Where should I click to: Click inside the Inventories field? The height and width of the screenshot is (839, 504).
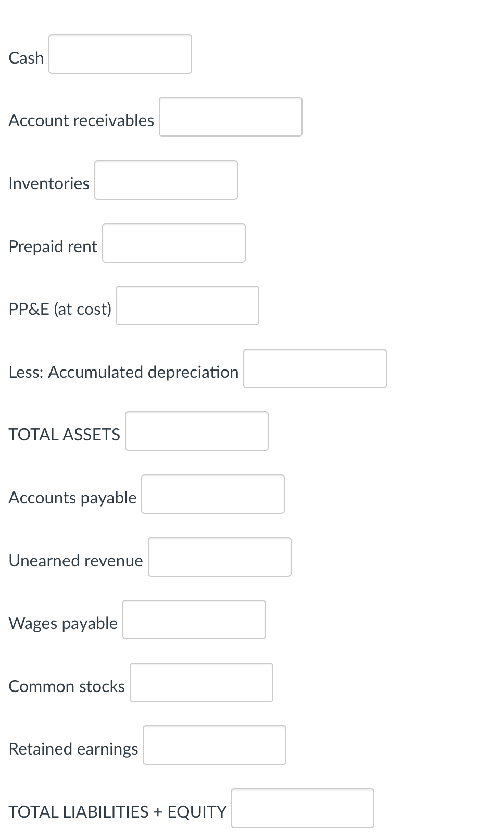click(166, 180)
